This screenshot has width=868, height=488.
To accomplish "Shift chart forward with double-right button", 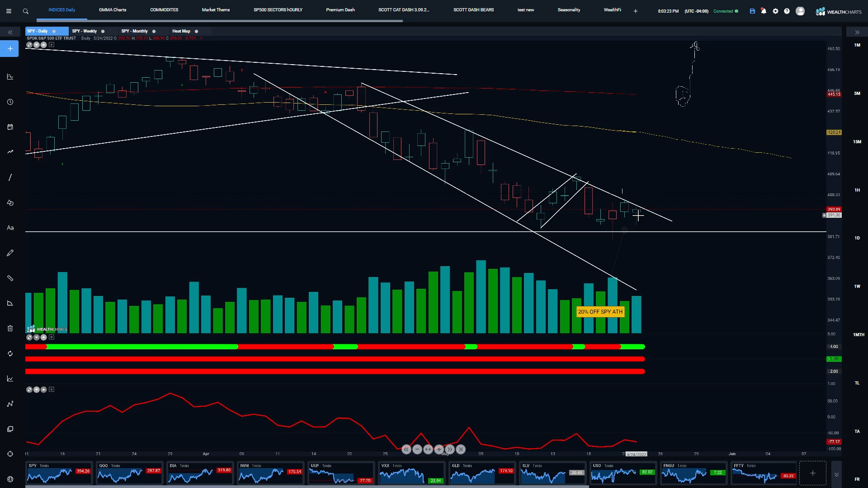I will [x=450, y=449].
